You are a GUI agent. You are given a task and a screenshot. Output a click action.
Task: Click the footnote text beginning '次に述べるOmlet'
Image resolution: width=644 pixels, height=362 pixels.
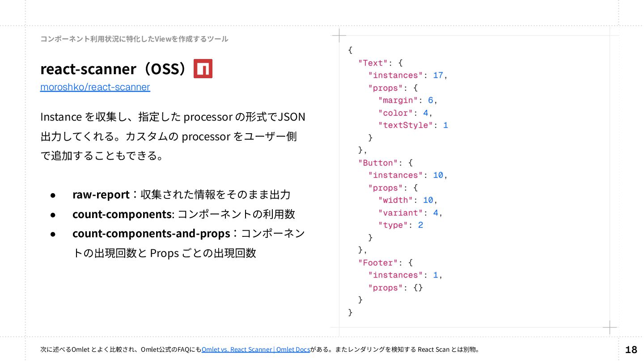[259, 349]
